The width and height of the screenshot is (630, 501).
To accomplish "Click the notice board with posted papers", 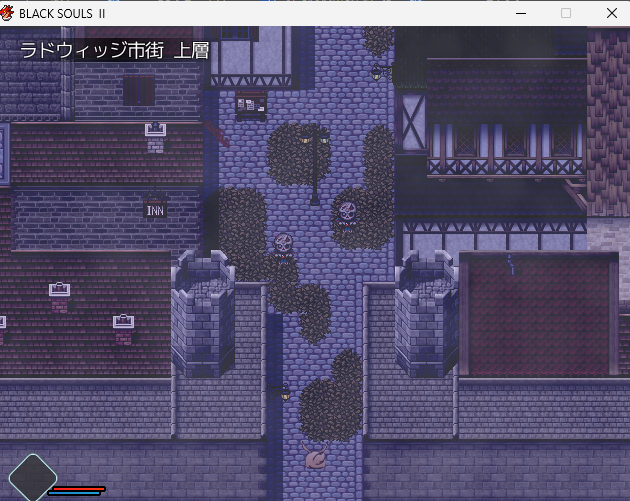I will [x=251, y=105].
